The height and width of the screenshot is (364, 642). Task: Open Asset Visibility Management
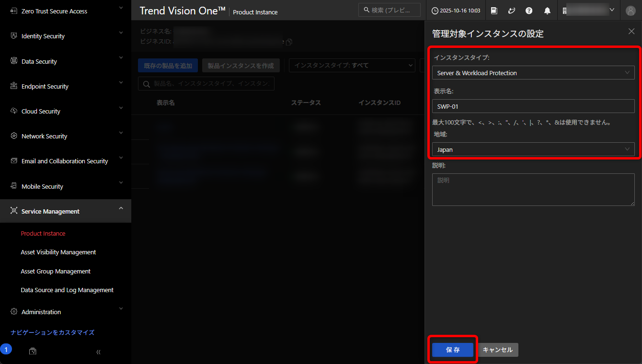(x=58, y=252)
